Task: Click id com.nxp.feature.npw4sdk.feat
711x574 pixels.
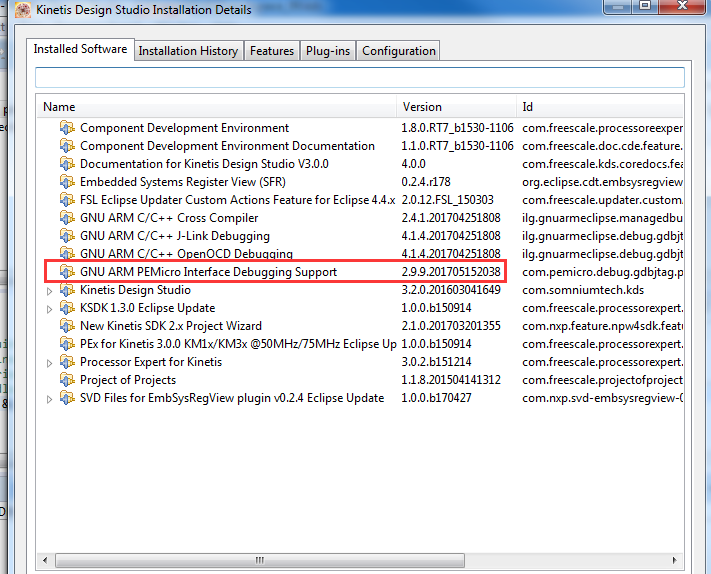Action: point(603,326)
